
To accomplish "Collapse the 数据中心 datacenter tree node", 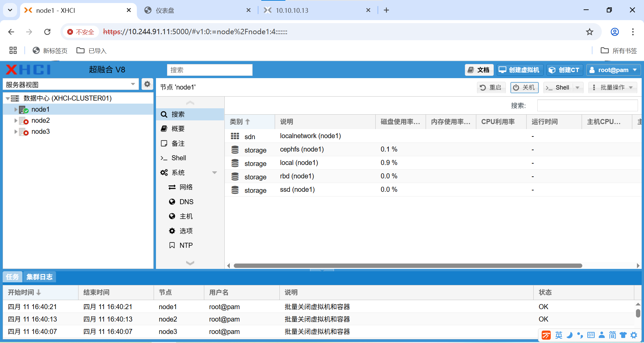I will point(8,99).
